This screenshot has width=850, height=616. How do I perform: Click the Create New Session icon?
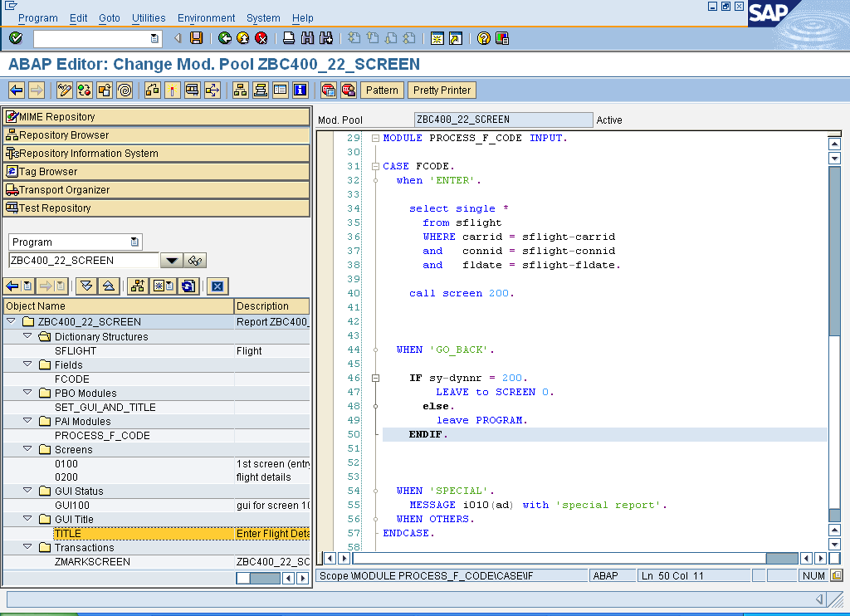437,38
